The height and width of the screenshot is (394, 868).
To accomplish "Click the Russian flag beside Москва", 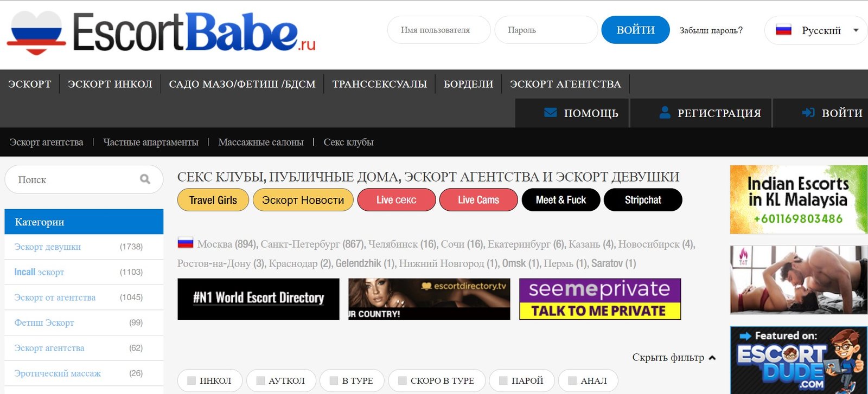I will click(x=186, y=243).
